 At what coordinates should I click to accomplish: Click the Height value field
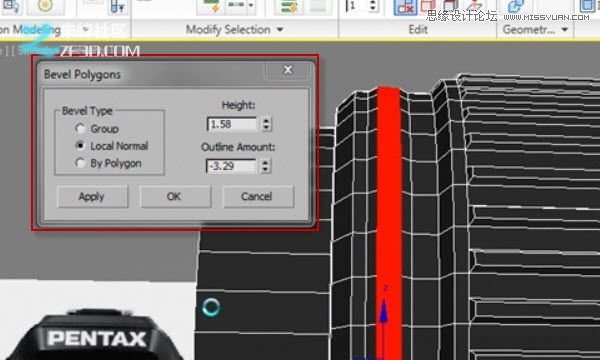(x=232, y=124)
